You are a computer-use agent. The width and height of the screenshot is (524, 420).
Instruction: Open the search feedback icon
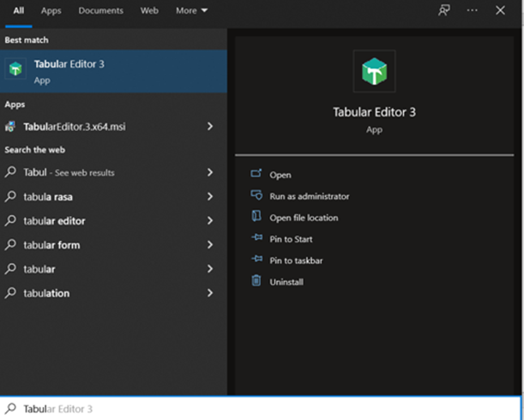pos(443,10)
